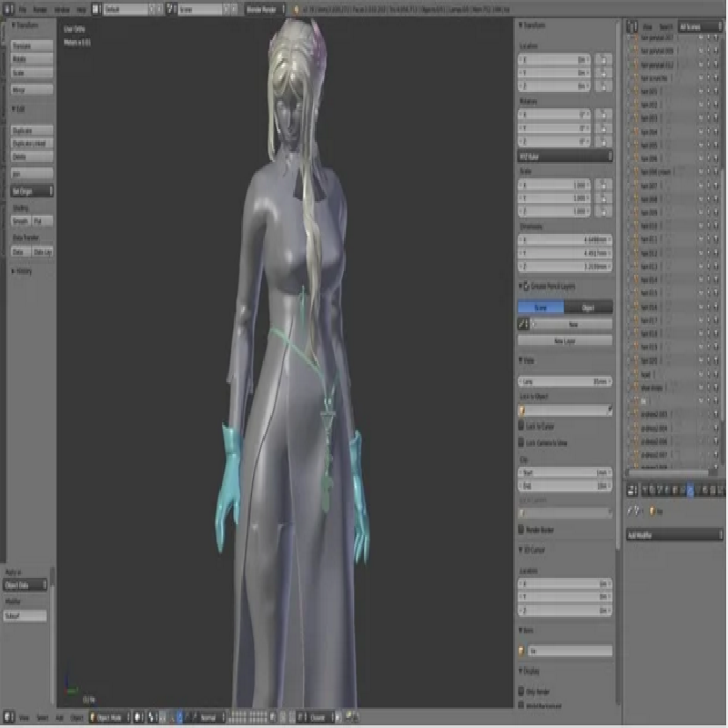Select the active modifiers tab in the properties editor

pyautogui.click(x=690, y=490)
